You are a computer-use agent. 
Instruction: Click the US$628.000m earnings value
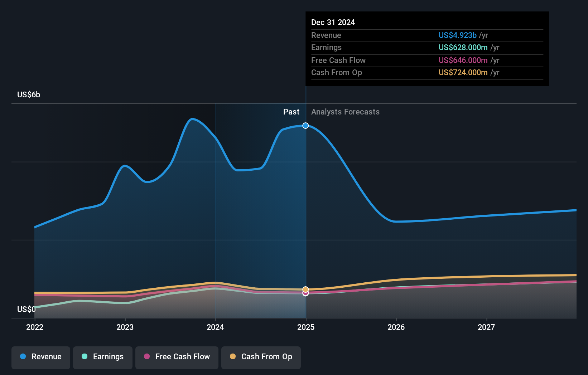click(463, 48)
